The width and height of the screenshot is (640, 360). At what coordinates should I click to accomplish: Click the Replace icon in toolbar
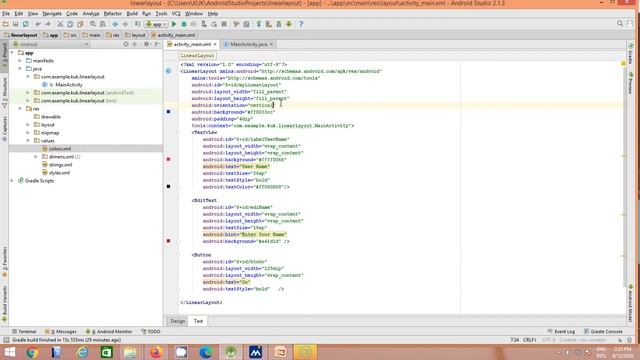pos(102,24)
